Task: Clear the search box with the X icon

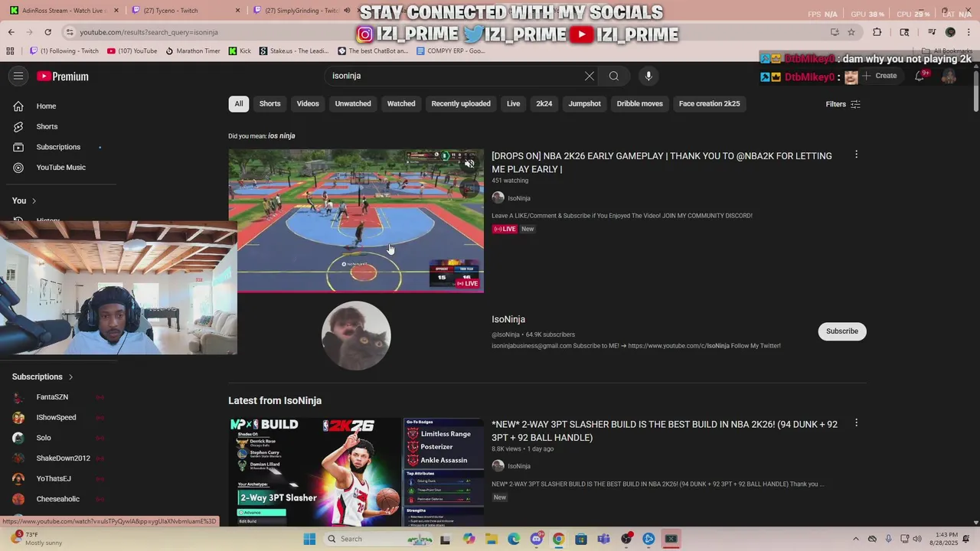Action: pos(590,76)
